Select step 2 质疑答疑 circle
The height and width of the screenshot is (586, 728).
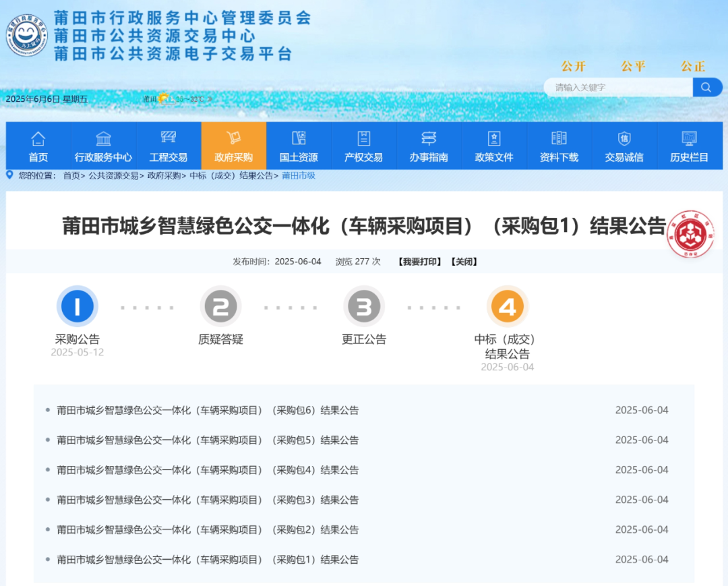[x=220, y=307]
